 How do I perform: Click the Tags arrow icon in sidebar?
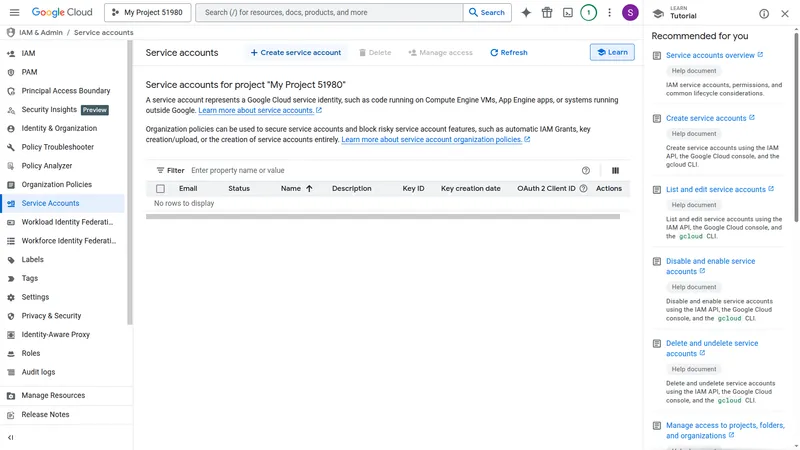[x=11, y=279]
